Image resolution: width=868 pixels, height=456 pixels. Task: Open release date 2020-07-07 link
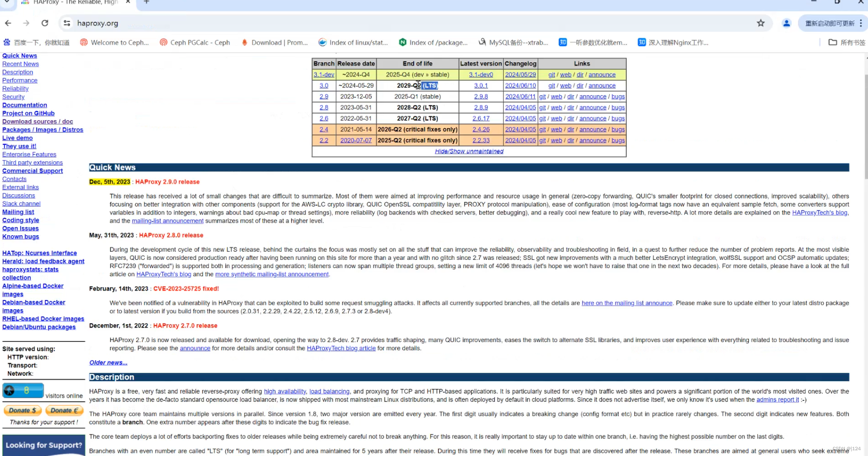(x=356, y=141)
